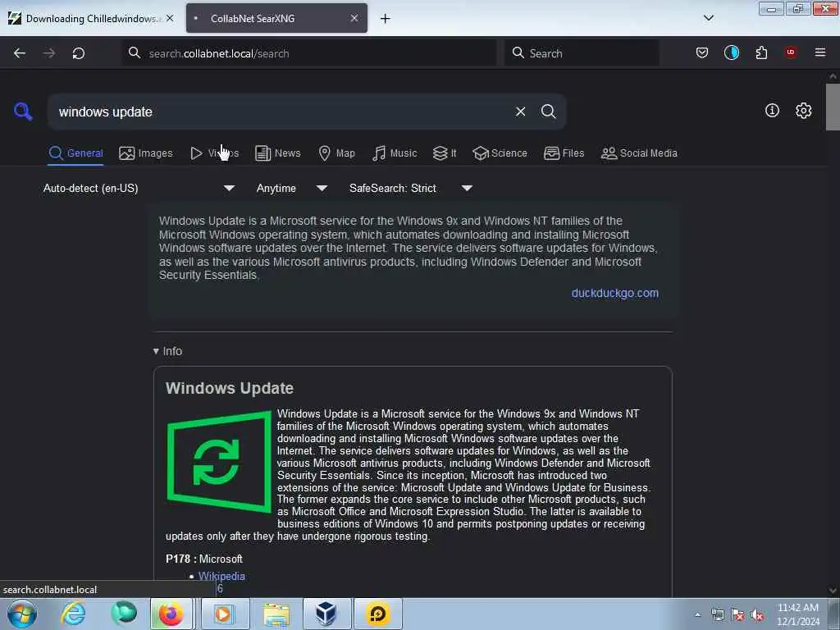The height and width of the screenshot is (630, 840).
Task: Switch to Downloading Chilledwindows tab
Action: pos(91,18)
